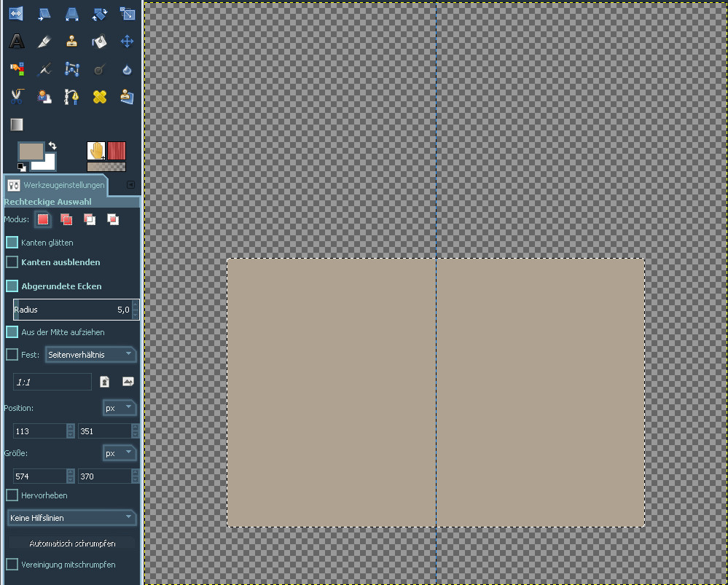Select the Flip tool
Image resolution: width=728 pixels, height=585 pixels.
click(x=16, y=14)
